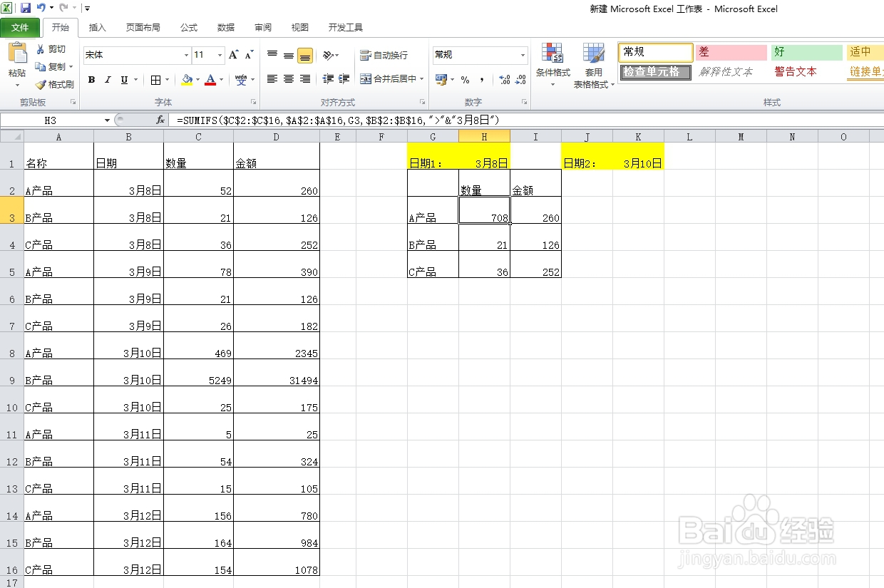Click the Redo arrow icon

coord(63,8)
